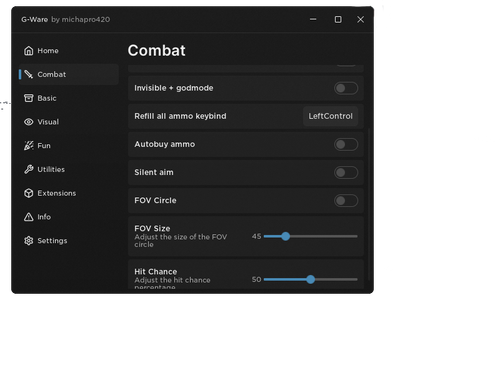Image resolution: width=500 pixels, height=375 pixels.
Task: Click 'G-Ware by michapro420' window title
Action: [x=66, y=20]
